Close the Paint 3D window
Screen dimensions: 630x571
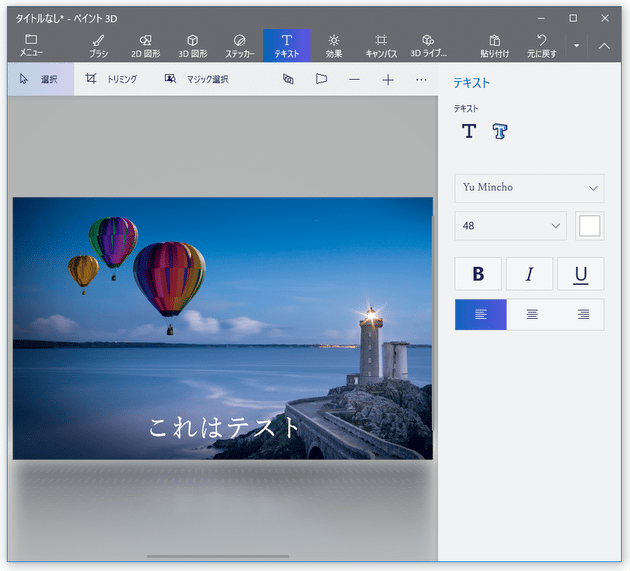(x=605, y=18)
